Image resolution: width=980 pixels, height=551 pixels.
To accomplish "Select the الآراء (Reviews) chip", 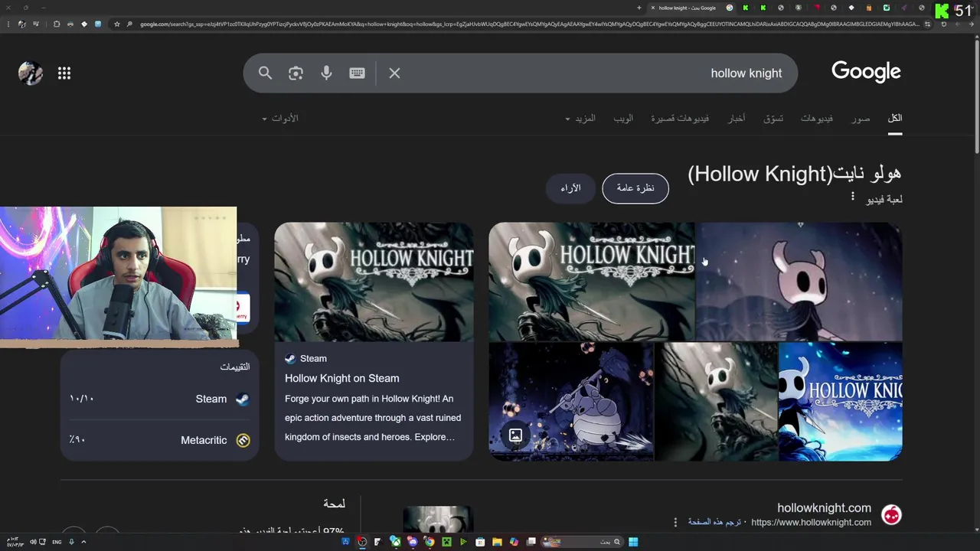I will point(570,188).
